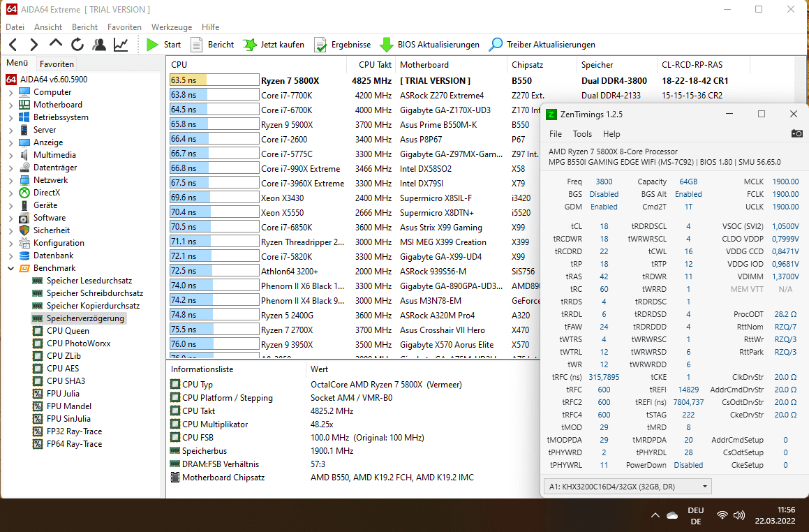Image resolution: width=809 pixels, height=532 pixels.
Task: Sort results by the CPU Takt column header
Action: tap(371, 64)
